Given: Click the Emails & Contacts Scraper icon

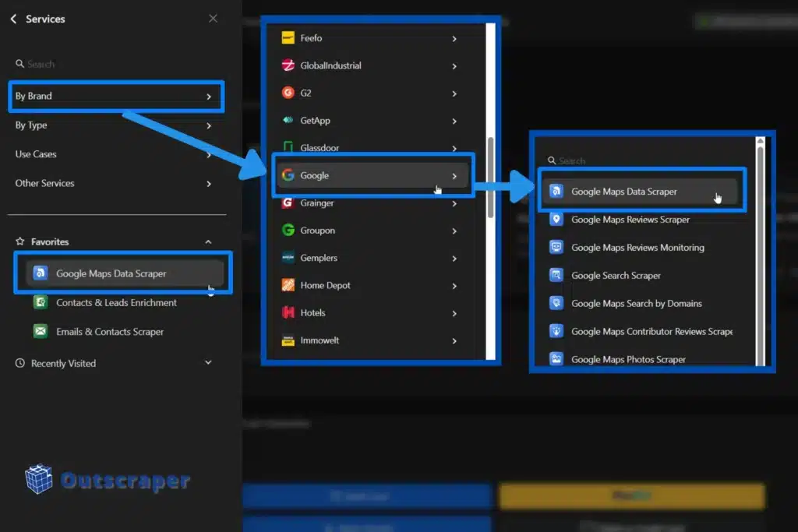Looking at the screenshot, I should point(40,330).
